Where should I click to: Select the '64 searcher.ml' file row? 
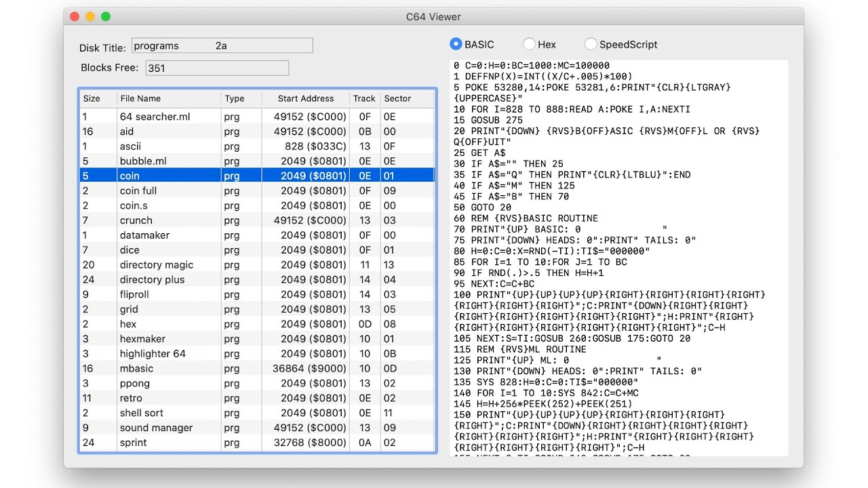(257, 117)
